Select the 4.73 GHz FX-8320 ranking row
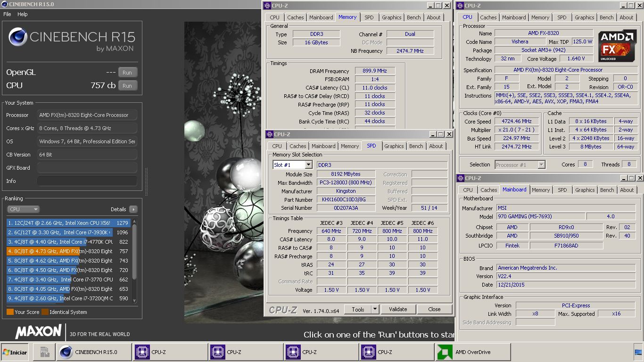The image size is (644, 362). pos(69,251)
